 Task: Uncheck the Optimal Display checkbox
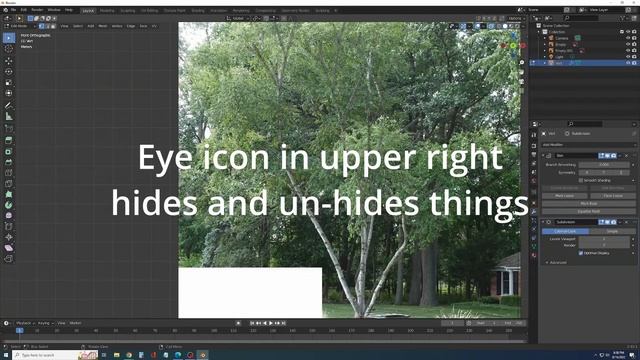click(581, 253)
